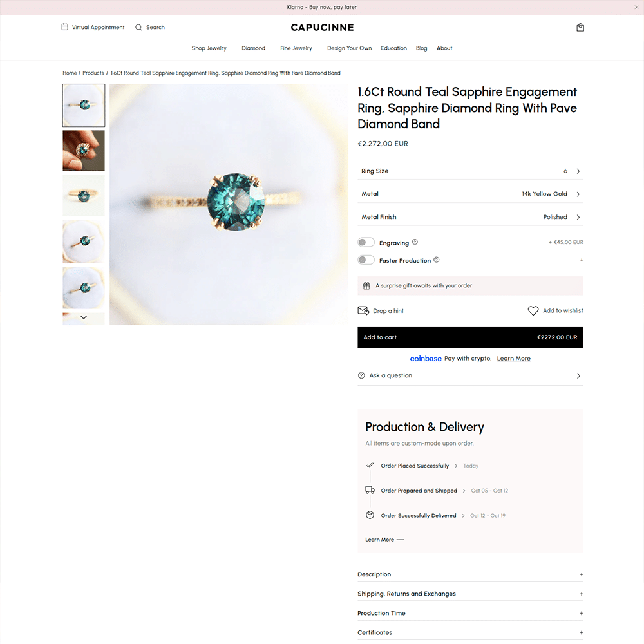
Task: Select the hand-held ring thumbnail
Action: pyautogui.click(x=84, y=150)
